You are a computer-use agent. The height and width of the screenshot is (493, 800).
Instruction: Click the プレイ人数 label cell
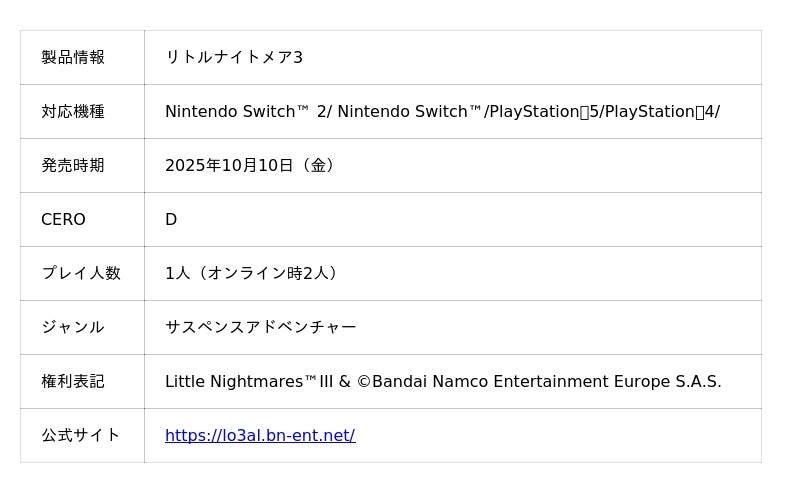click(81, 273)
